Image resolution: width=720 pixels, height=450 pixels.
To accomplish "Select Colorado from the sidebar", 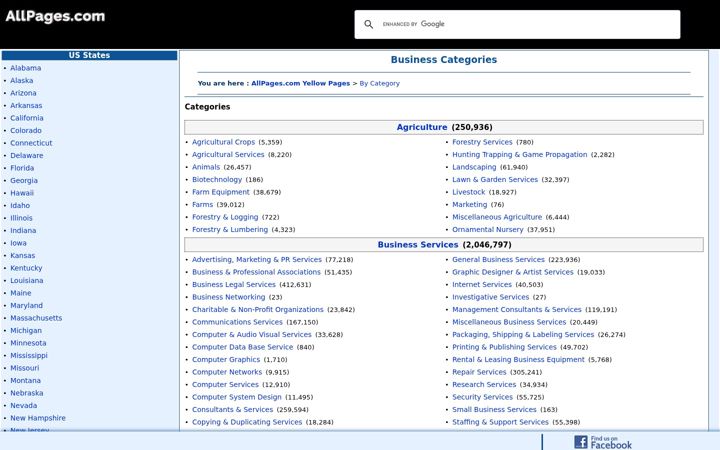I will click(26, 130).
